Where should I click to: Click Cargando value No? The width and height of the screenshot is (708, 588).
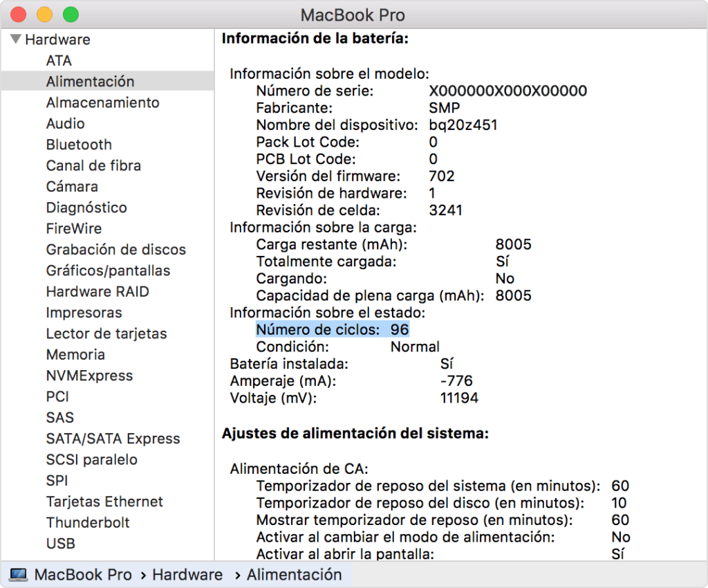[505, 279]
